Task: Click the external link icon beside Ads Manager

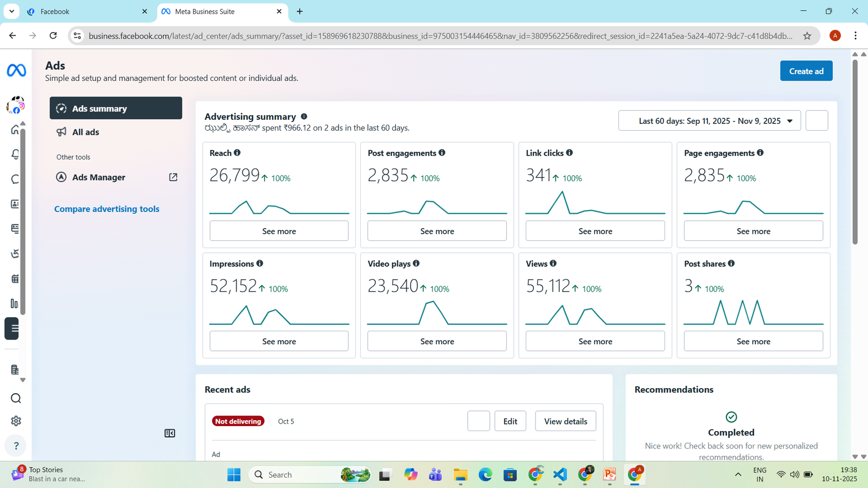Action: point(173,177)
